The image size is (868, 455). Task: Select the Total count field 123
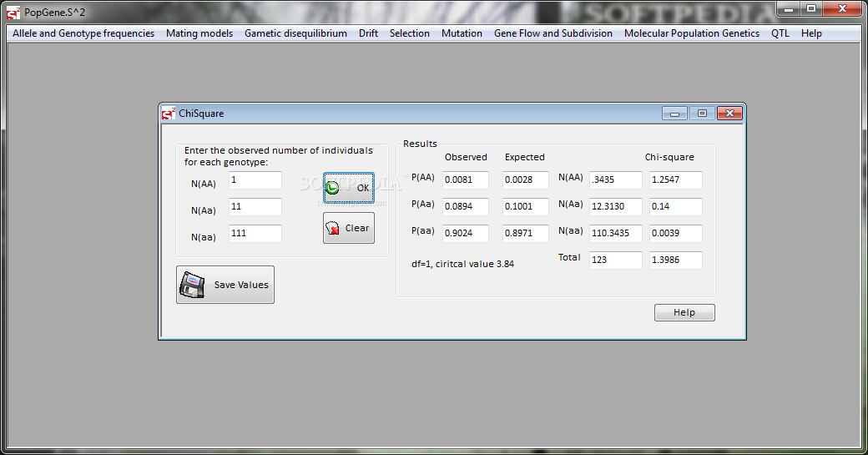[x=616, y=260]
